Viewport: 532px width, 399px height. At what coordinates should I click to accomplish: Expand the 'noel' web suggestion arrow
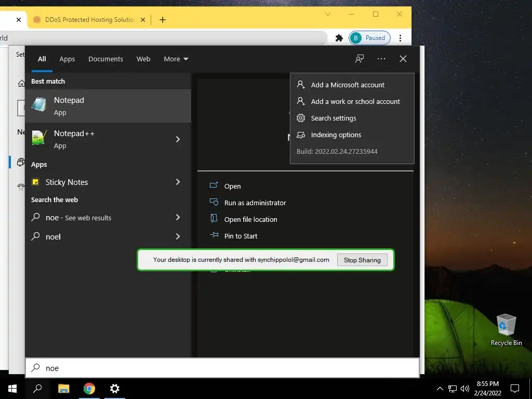click(x=178, y=236)
